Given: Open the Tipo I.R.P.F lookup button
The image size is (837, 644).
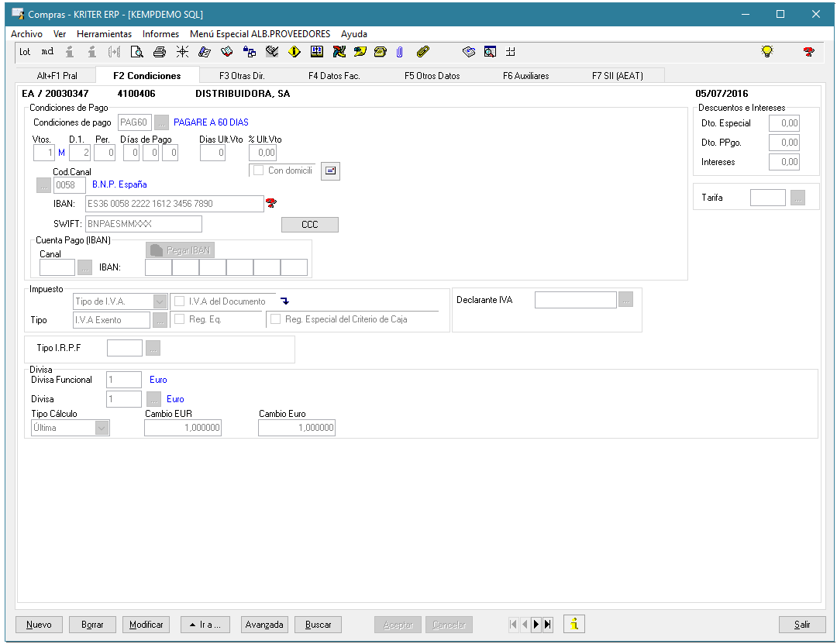Looking at the screenshot, I should pos(153,348).
